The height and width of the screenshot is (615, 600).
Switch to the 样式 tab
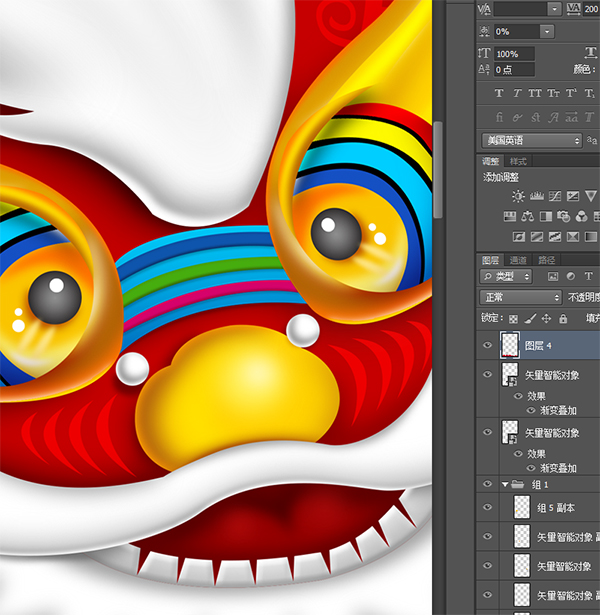tap(518, 161)
